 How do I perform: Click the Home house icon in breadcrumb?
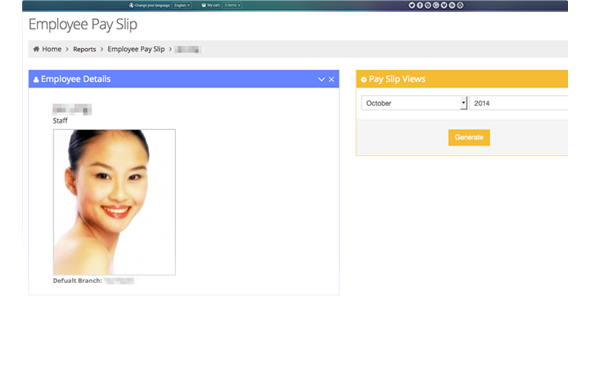[36, 49]
